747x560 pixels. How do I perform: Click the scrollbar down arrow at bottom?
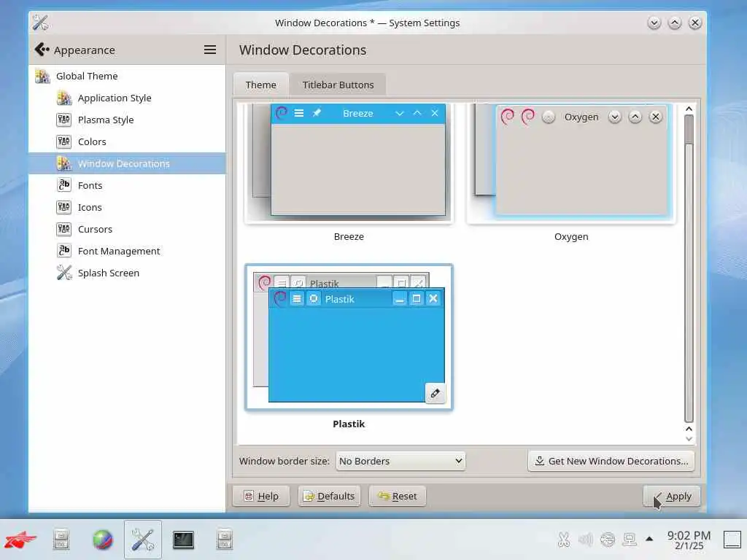(689, 439)
